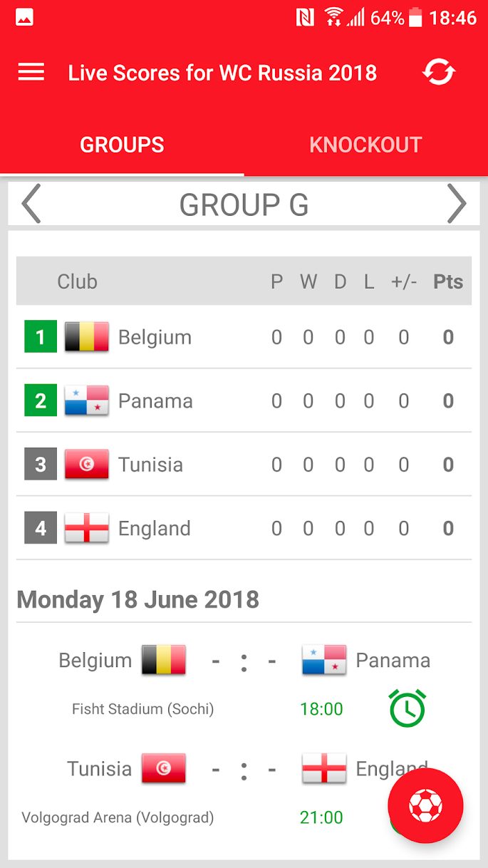Advance to Group H using the right chevron
488x868 pixels.
click(x=458, y=205)
